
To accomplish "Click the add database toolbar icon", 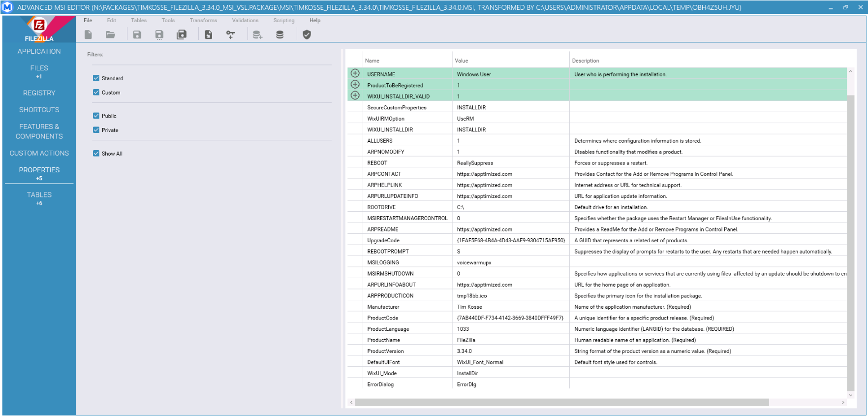I will (257, 34).
